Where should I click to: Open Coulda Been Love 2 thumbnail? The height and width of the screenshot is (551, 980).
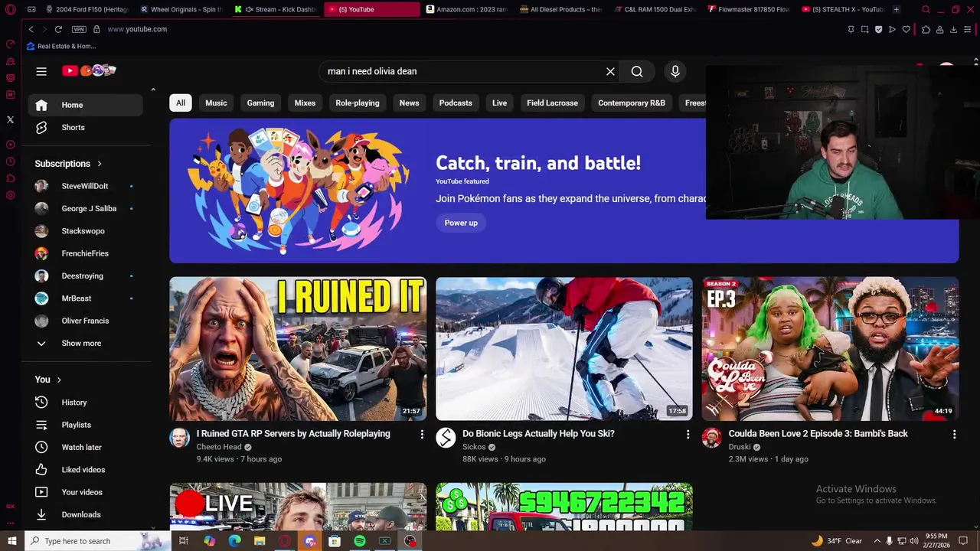pos(830,349)
